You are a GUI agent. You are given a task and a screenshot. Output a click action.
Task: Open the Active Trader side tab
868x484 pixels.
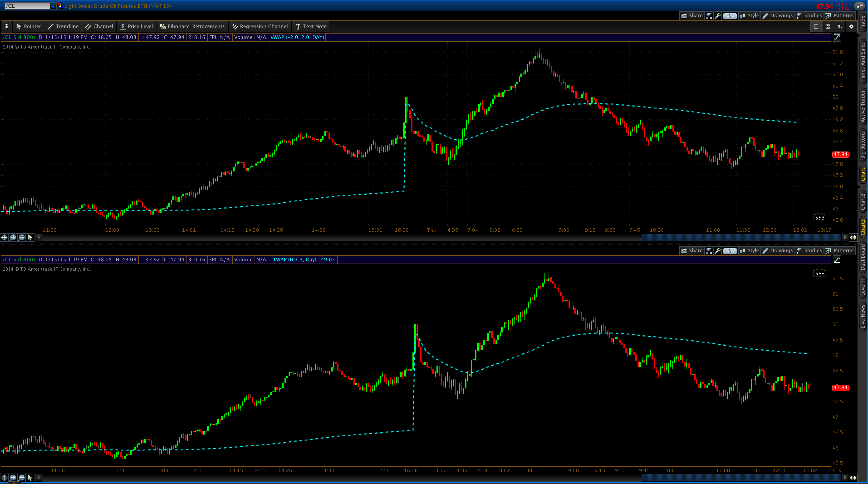pyautogui.click(x=863, y=106)
